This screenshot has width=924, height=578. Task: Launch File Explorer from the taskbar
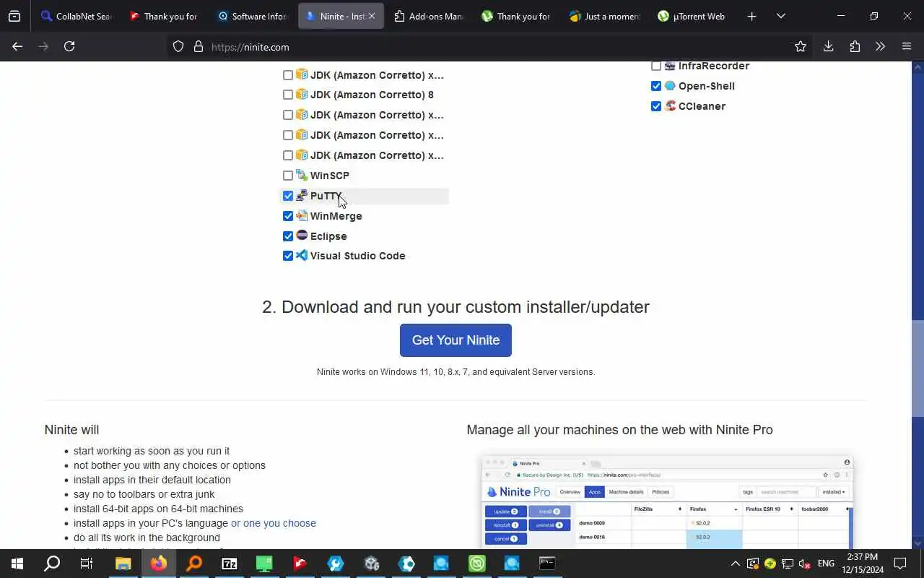coord(123,564)
